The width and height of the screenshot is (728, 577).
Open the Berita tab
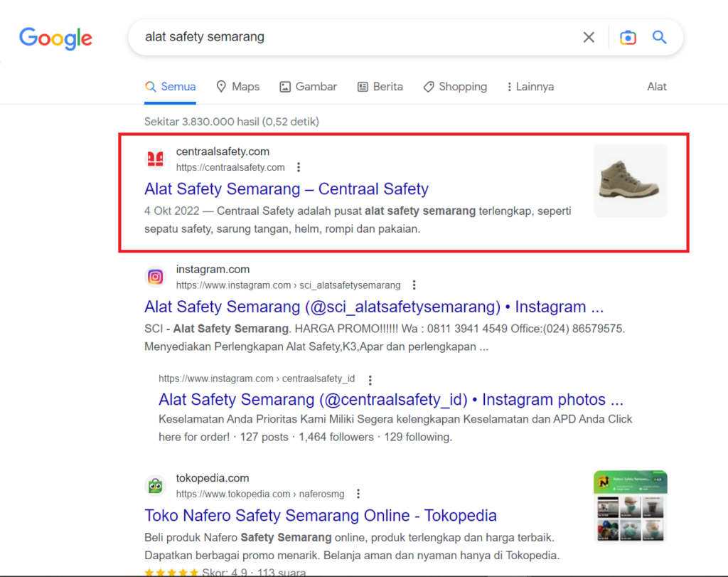380,87
